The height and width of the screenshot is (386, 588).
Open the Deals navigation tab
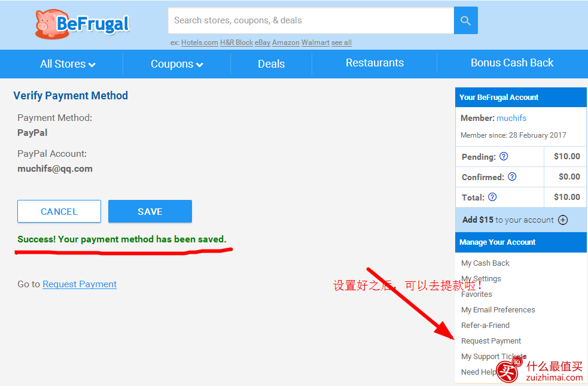271,64
